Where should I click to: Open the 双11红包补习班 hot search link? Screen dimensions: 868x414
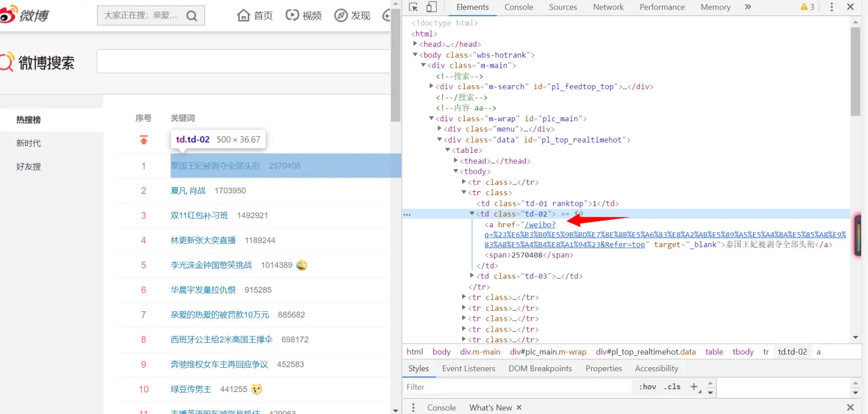pyautogui.click(x=200, y=215)
